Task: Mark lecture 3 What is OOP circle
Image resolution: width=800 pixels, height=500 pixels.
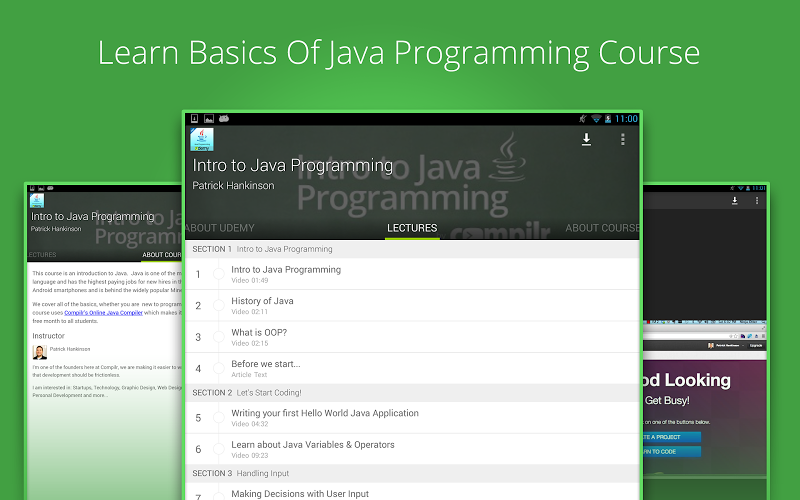Action: [218, 337]
